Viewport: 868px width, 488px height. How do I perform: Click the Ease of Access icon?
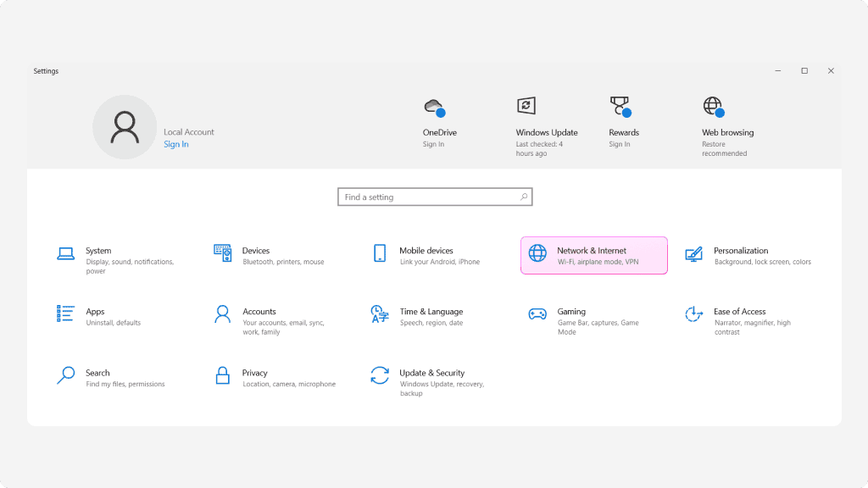point(693,314)
